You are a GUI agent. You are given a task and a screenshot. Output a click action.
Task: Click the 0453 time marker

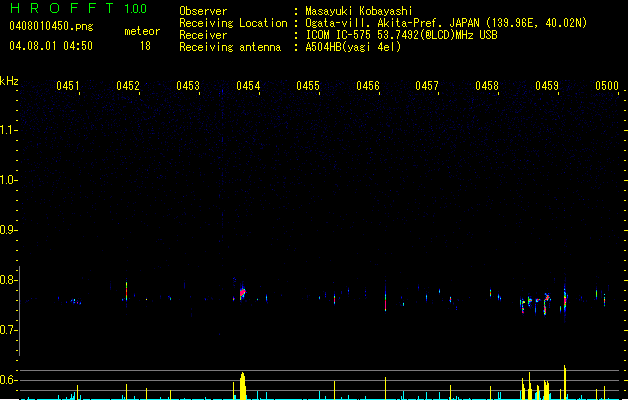(x=188, y=86)
